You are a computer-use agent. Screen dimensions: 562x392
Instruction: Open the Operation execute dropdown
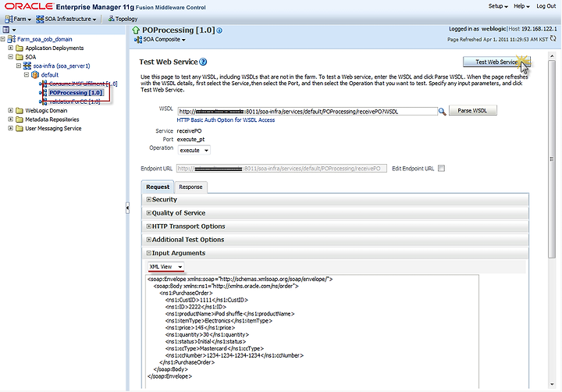click(x=194, y=150)
